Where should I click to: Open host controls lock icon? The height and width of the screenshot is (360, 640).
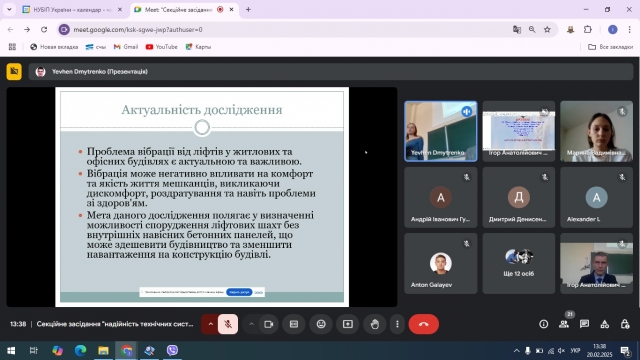624,324
